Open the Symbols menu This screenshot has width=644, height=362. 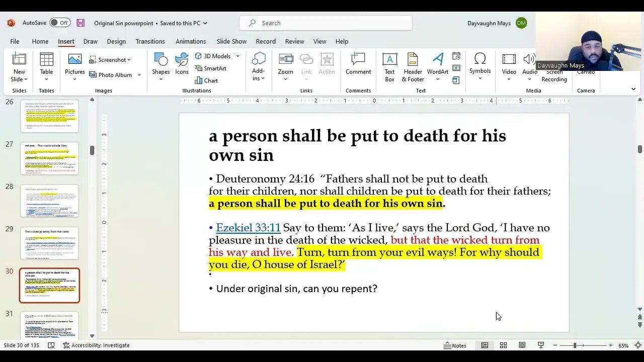coord(480,67)
